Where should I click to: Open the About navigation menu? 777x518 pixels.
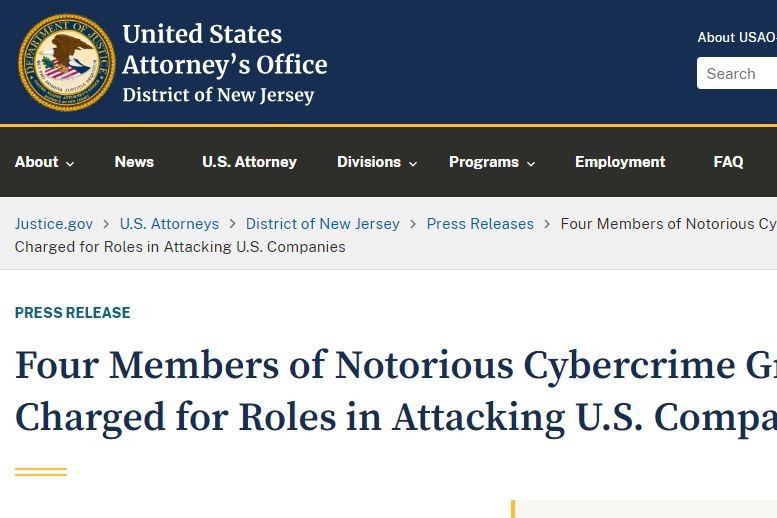(37, 162)
